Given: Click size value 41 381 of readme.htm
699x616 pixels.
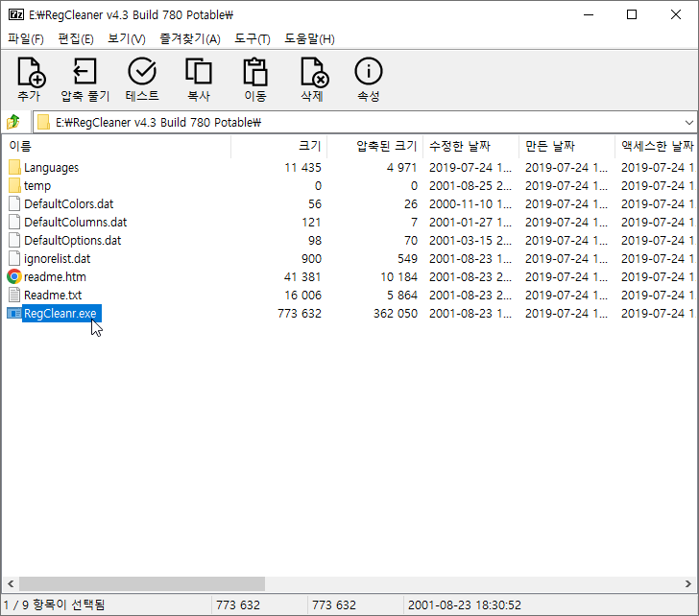Looking at the screenshot, I should (x=302, y=277).
